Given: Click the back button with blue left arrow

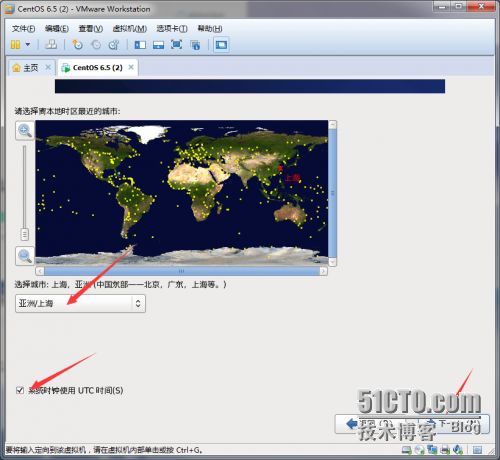Looking at the screenshot, I should 373,424.
